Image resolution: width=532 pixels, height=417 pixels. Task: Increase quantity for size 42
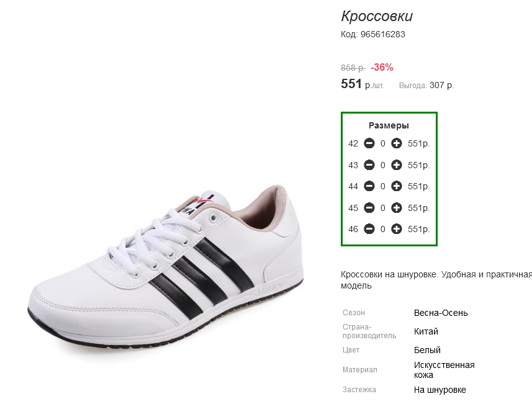point(397,143)
